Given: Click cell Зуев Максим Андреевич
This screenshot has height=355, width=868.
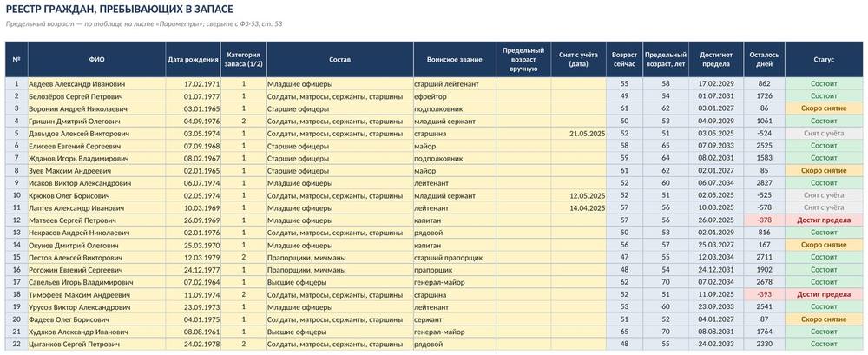Looking at the screenshot, I should click(96, 171).
